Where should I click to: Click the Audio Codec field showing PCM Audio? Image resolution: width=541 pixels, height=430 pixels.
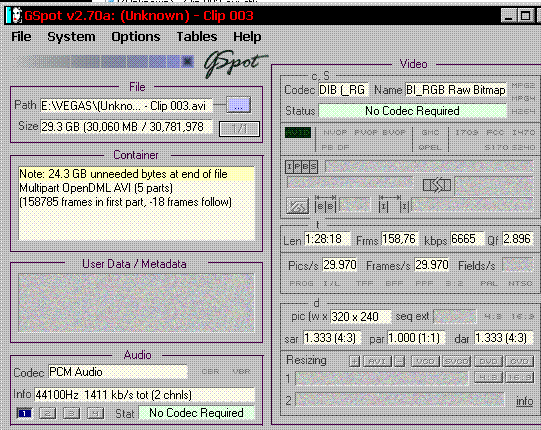point(118,372)
